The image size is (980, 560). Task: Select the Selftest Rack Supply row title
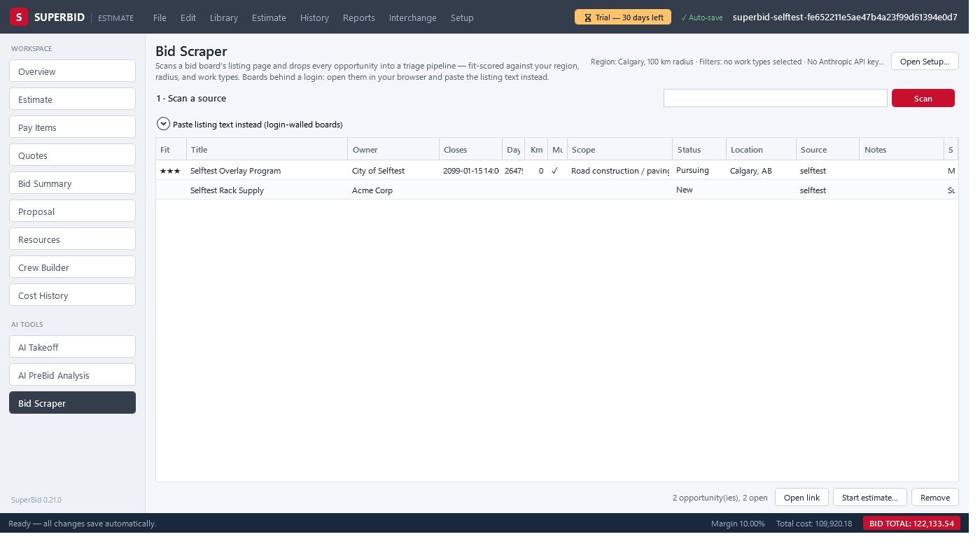coord(227,190)
